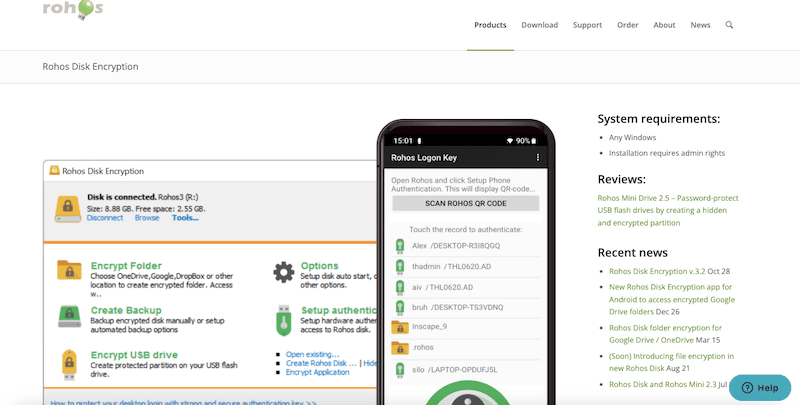800x405 pixels.
Task: Open Rohos Disk folder encryption for Google Drive link
Action: point(665,334)
